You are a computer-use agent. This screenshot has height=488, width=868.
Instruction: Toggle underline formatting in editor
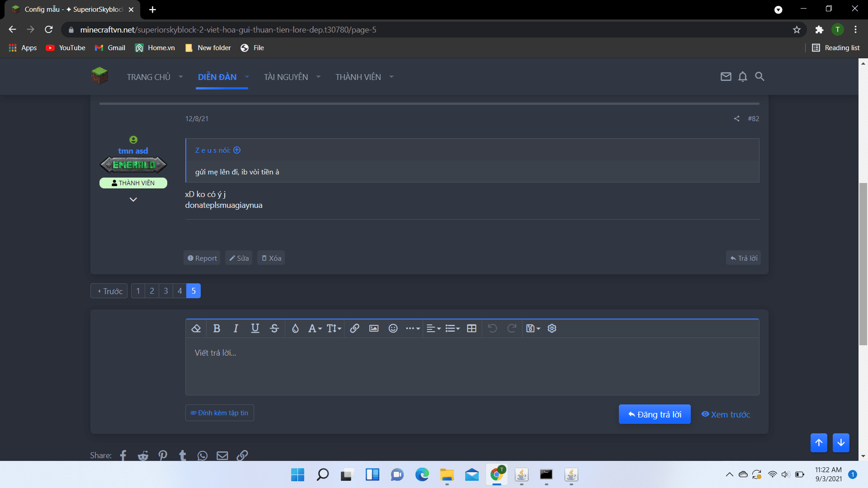[x=255, y=328]
